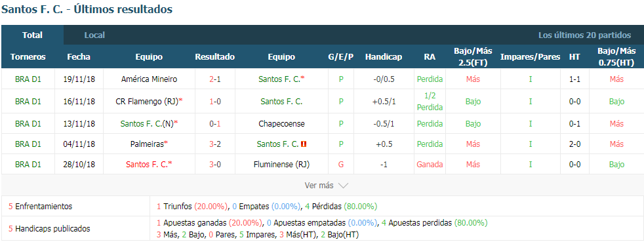Expand the Ver más chevron
This screenshot has width=644, height=242.
[343, 186]
